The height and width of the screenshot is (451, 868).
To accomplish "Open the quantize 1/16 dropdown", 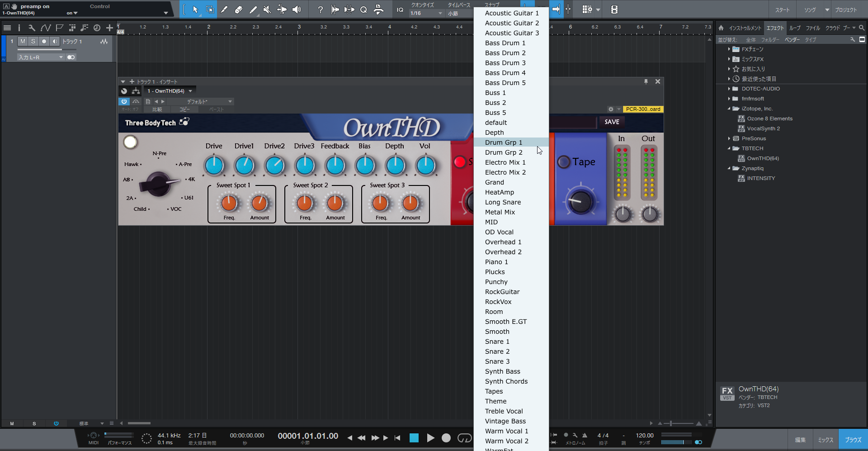I will tap(427, 14).
